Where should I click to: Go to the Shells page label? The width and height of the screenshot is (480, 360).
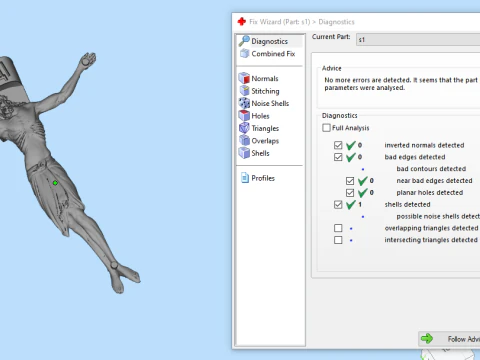click(260, 153)
